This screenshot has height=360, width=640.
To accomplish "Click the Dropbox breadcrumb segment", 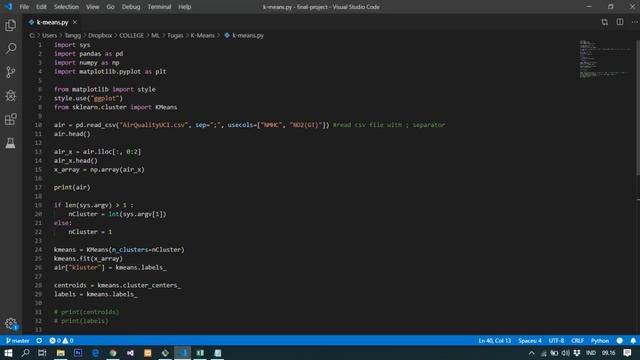I will click(100, 36).
